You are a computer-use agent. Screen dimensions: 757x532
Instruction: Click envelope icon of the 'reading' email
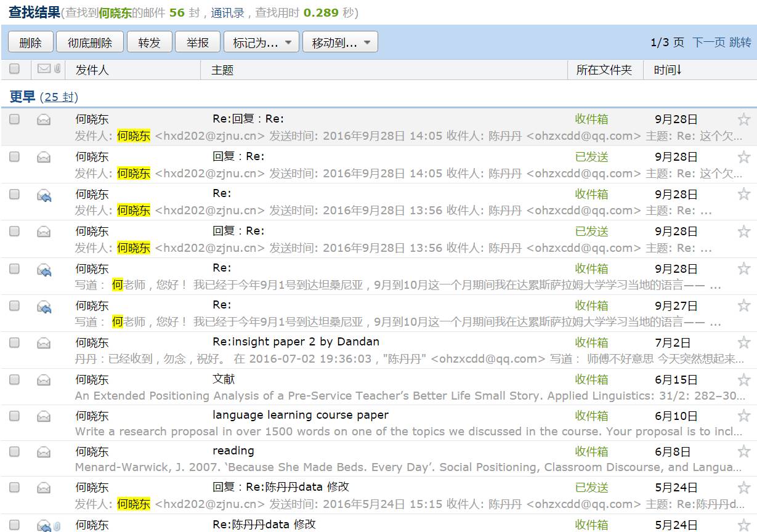click(44, 451)
